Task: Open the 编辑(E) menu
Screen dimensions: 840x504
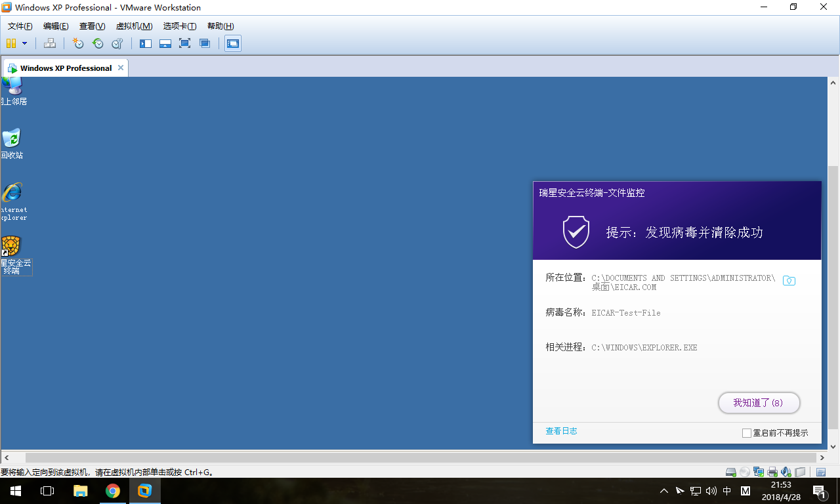Action: pos(56,26)
